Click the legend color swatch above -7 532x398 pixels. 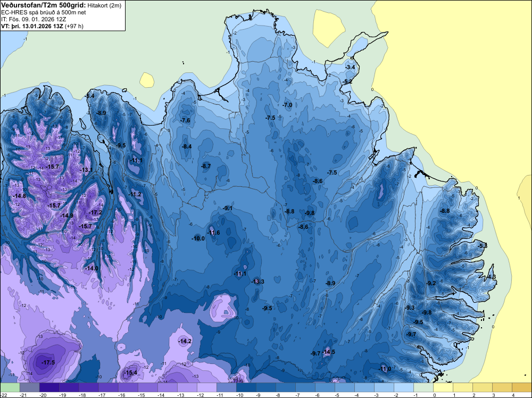tap(305, 387)
